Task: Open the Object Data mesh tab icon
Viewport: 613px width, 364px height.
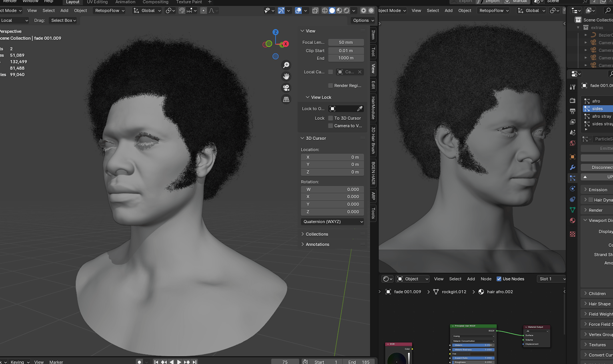Action: tap(573, 210)
